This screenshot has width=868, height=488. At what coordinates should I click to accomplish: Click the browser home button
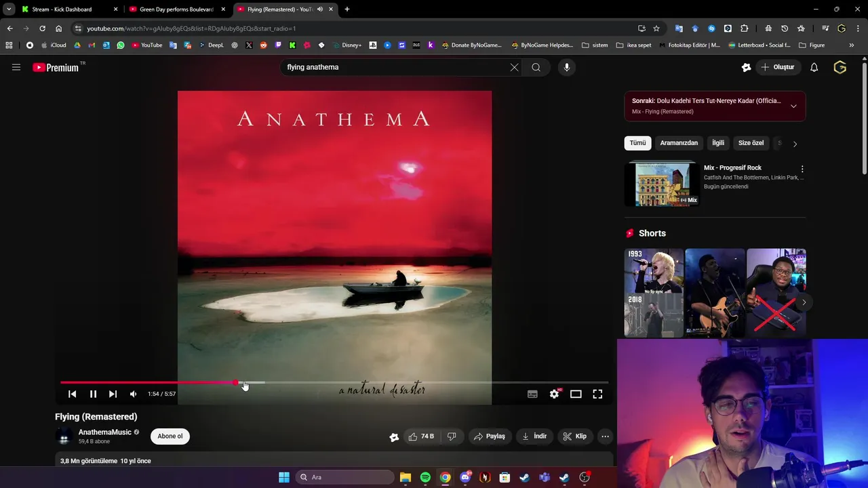click(x=58, y=28)
